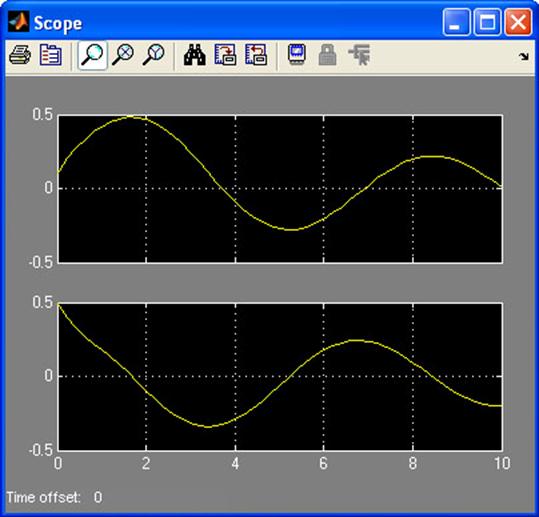Viewport: 539px width, 517px height.
Task: Select the Zoom X-axis tool
Action: [x=123, y=55]
